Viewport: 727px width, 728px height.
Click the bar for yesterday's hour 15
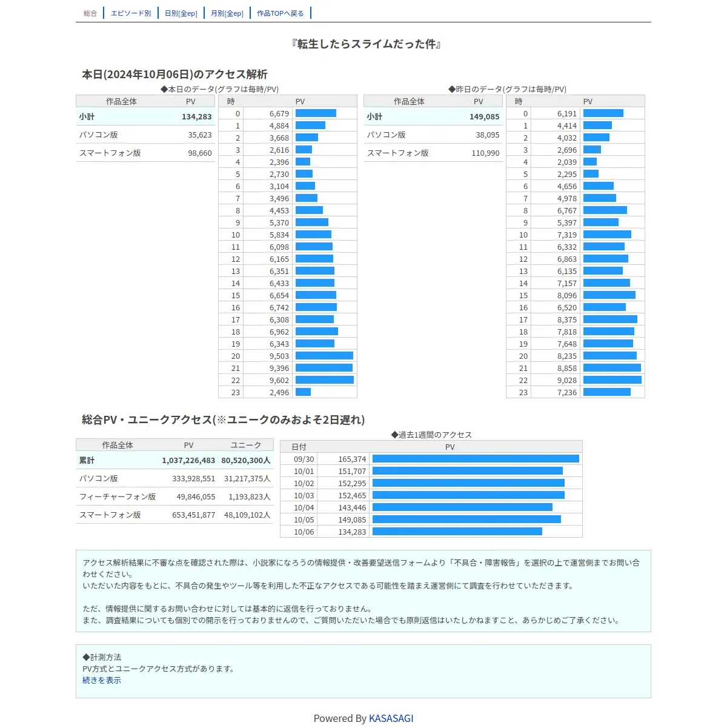pyautogui.click(x=609, y=295)
